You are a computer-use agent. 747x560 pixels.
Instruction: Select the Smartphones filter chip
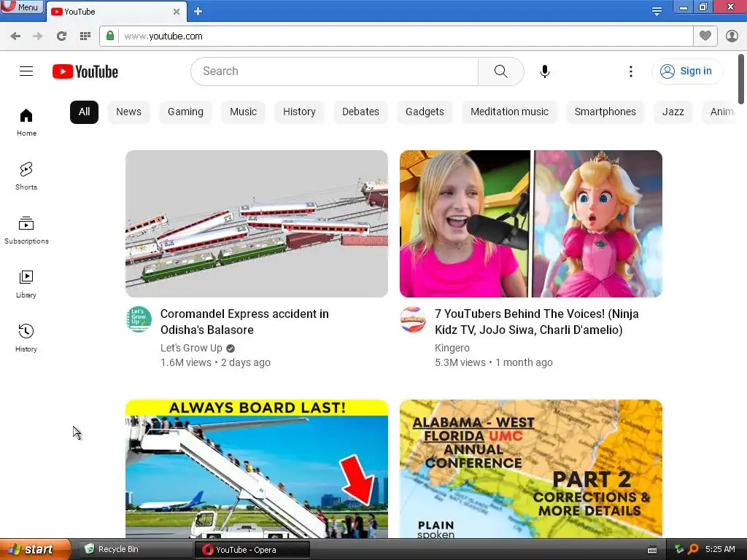(605, 112)
